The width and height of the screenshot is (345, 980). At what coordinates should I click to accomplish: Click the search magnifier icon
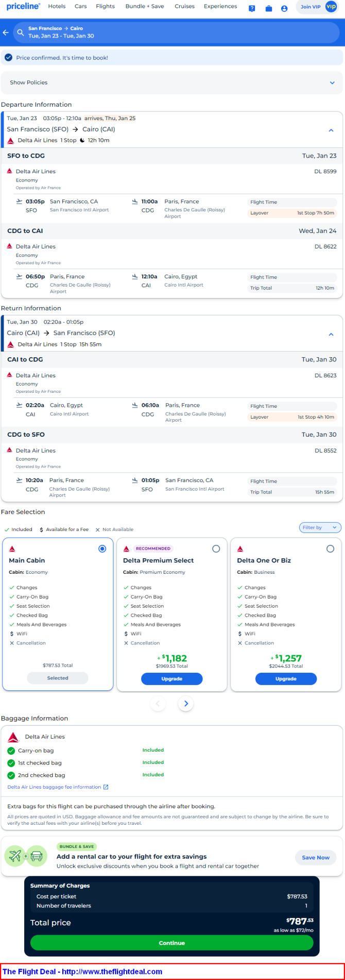pos(21,32)
